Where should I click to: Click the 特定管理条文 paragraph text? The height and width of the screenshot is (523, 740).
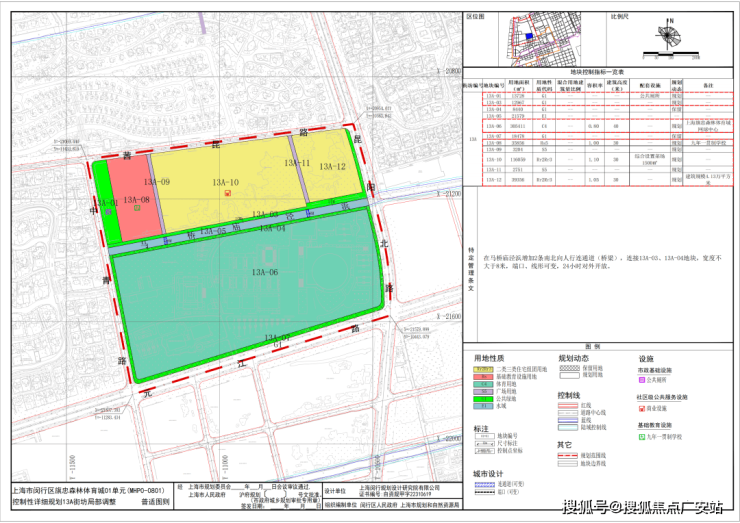point(602,262)
